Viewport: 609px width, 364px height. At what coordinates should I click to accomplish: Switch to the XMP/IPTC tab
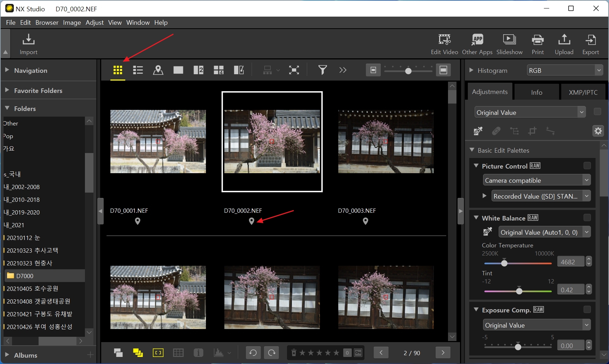coord(583,92)
